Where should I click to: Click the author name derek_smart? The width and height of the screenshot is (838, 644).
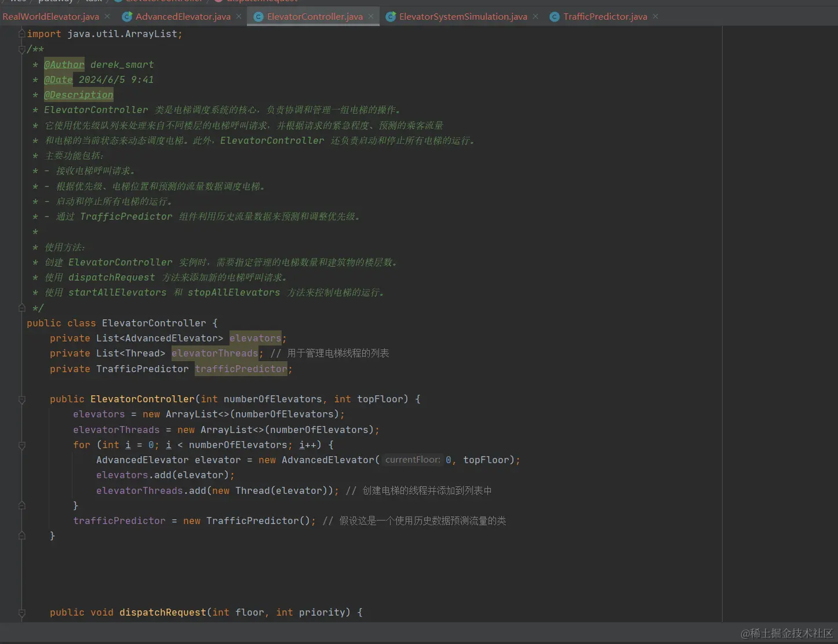(x=122, y=64)
